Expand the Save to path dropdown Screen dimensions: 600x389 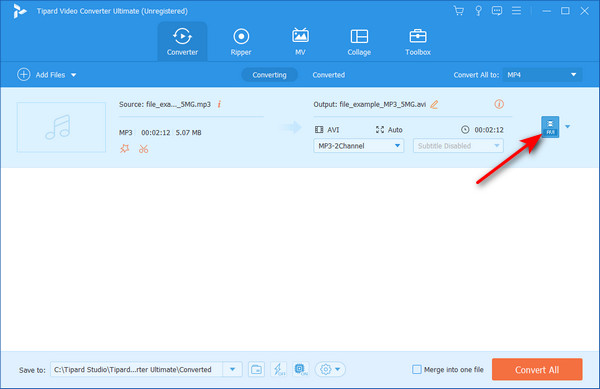[x=232, y=369]
